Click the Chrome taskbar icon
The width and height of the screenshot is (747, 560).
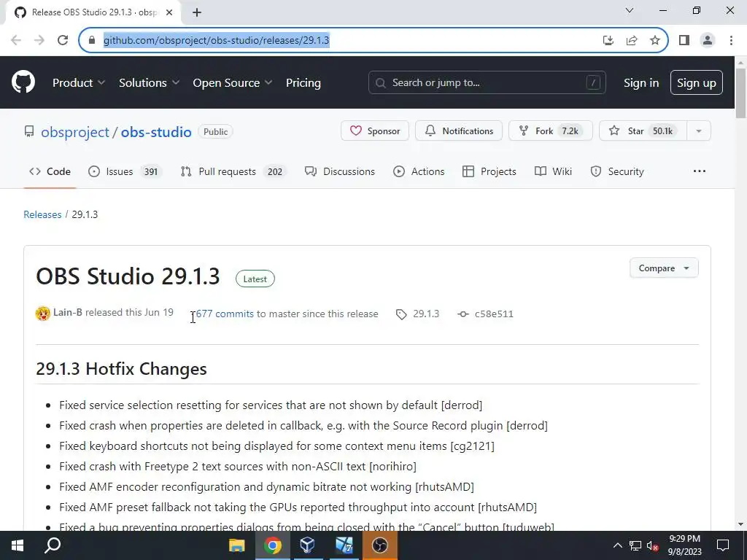[273, 545]
